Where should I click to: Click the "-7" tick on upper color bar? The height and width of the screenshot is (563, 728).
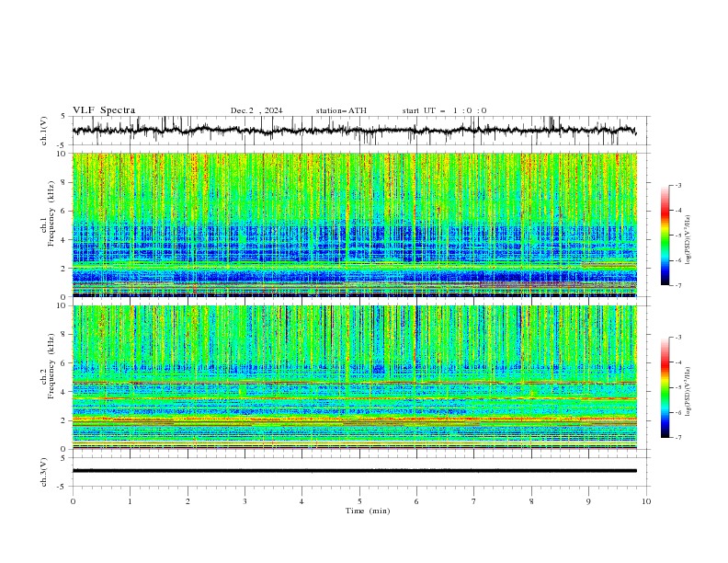tap(678, 285)
